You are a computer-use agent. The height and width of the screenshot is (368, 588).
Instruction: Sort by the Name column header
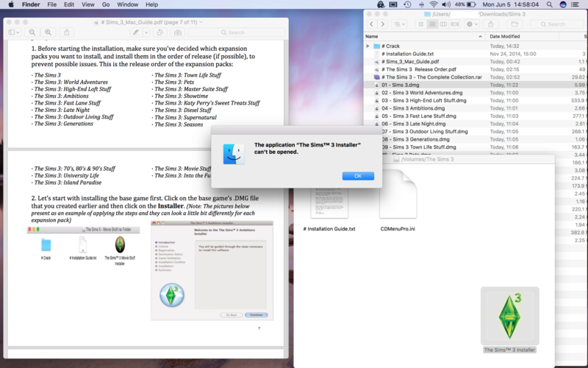424,36
